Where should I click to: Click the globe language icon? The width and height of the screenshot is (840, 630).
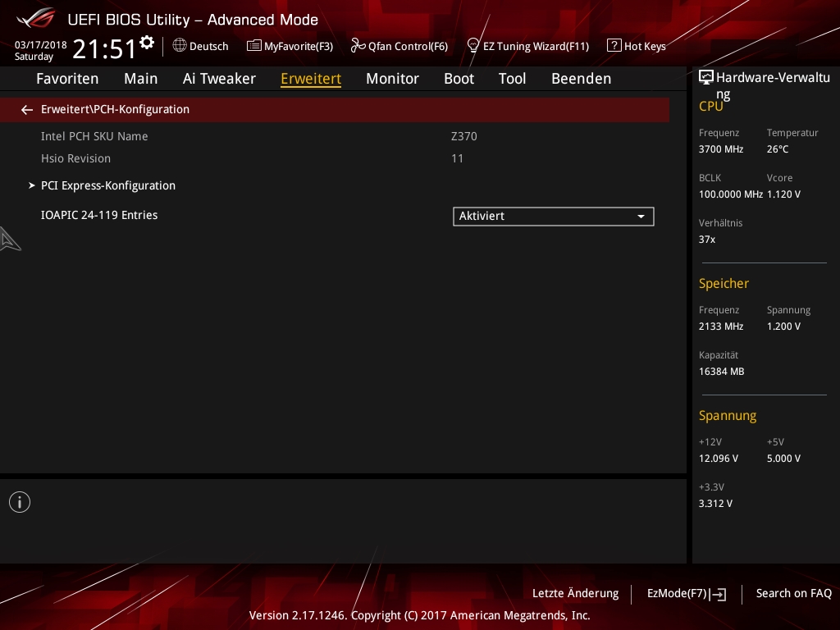[x=180, y=45]
